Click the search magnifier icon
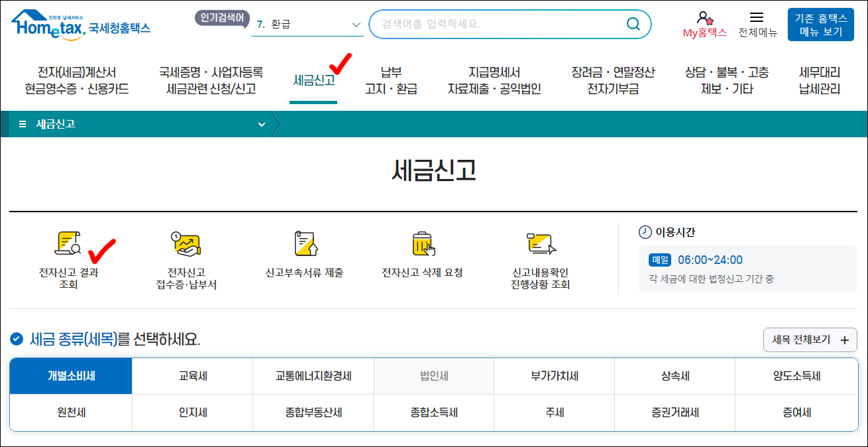 632,24
